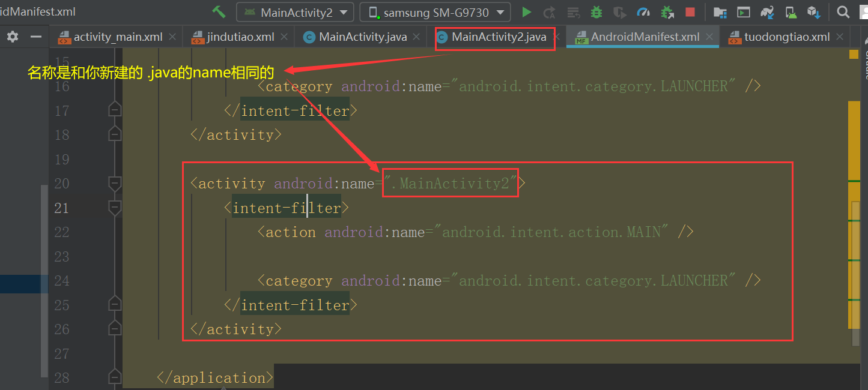Sync project with Gradle files elephant icon
The image size is (868, 390).
766,11
